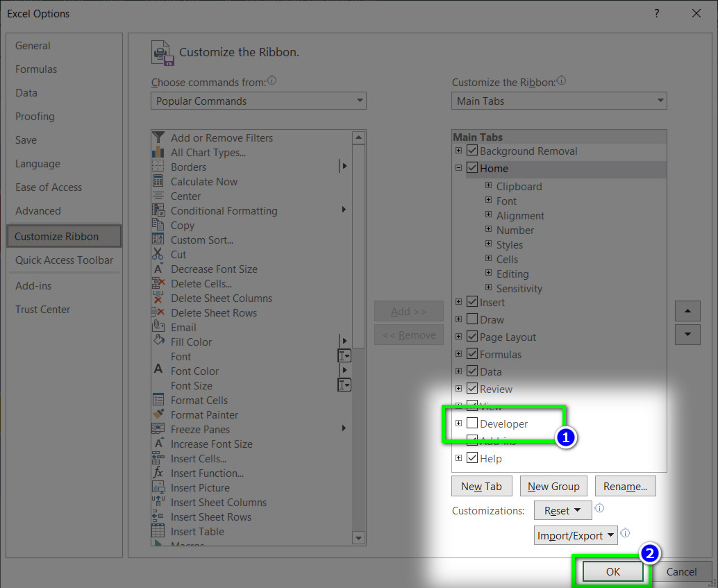
Task: Open the Choose commands from dropdown
Action: 258,101
